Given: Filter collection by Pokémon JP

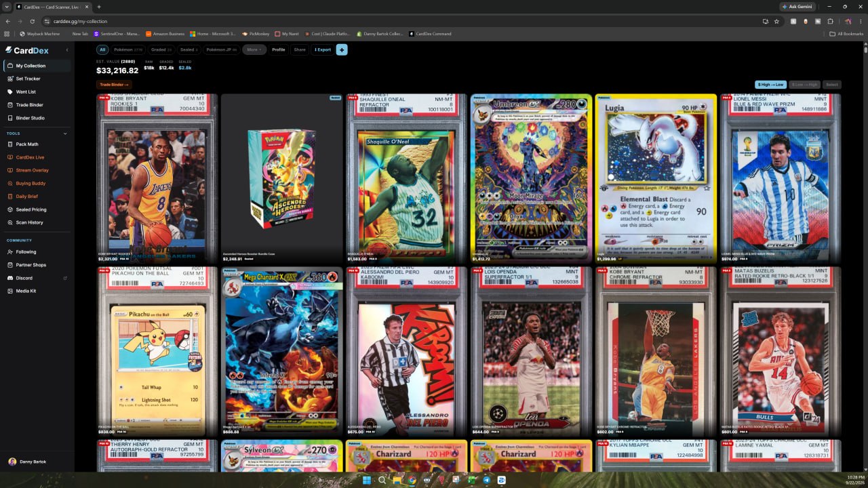Looking at the screenshot, I should (222, 49).
